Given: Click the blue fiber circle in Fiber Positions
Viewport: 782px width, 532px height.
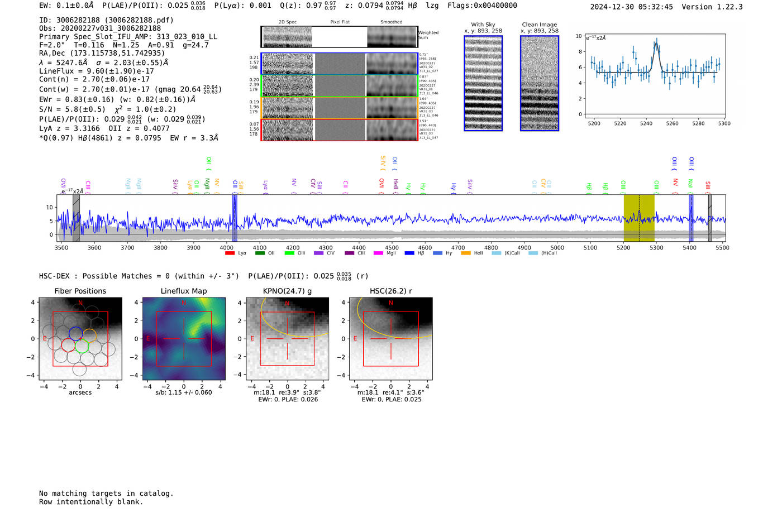Looking at the screenshot, I should coord(76,333).
